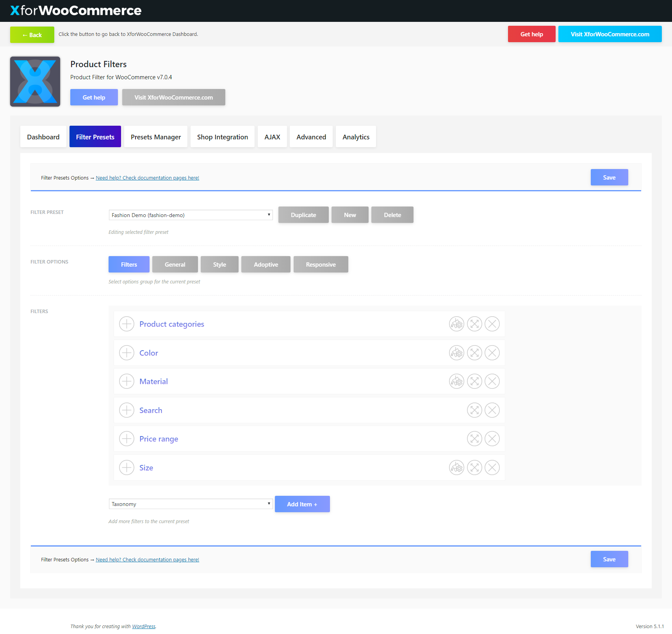Image resolution: width=672 pixels, height=634 pixels.
Task: Open style customization for Color filter
Action: (456, 353)
